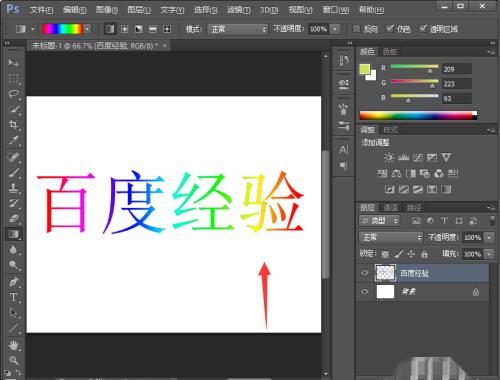Image resolution: width=500 pixels, height=380 pixels.
Task: Open the layer blend mode 正常 dropdown
Action: pos(391,237)
